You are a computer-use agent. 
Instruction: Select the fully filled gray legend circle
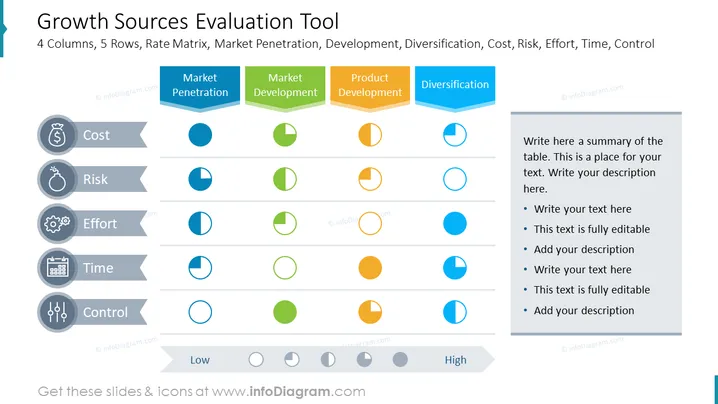(x=400, y=360)
